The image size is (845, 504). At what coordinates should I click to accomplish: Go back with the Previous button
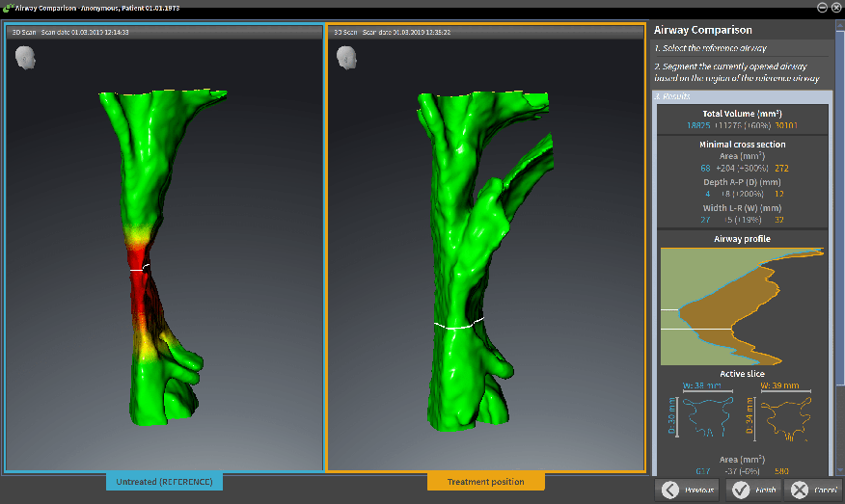(688, 490)
